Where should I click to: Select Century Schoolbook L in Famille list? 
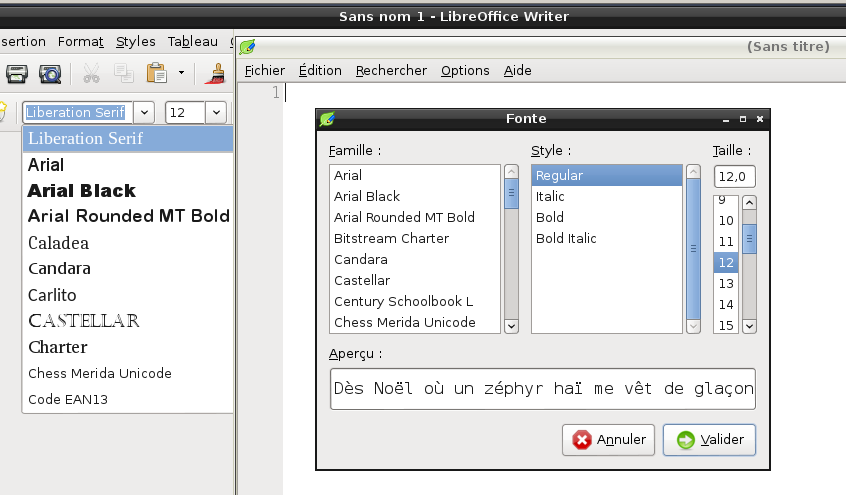[x=415, y=302]
